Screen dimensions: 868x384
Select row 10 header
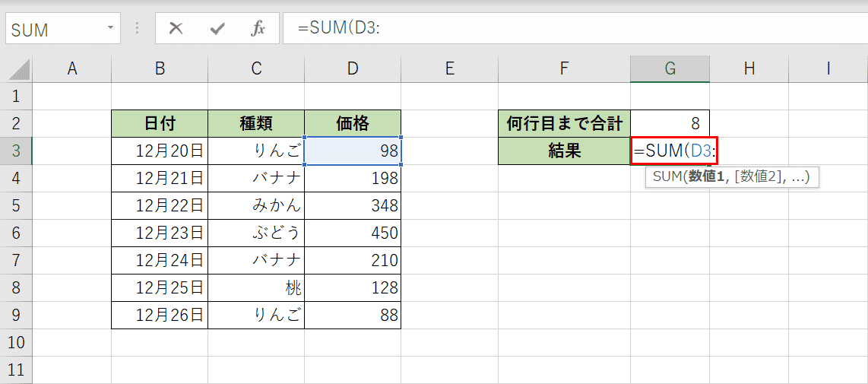(x=16, y=342)
